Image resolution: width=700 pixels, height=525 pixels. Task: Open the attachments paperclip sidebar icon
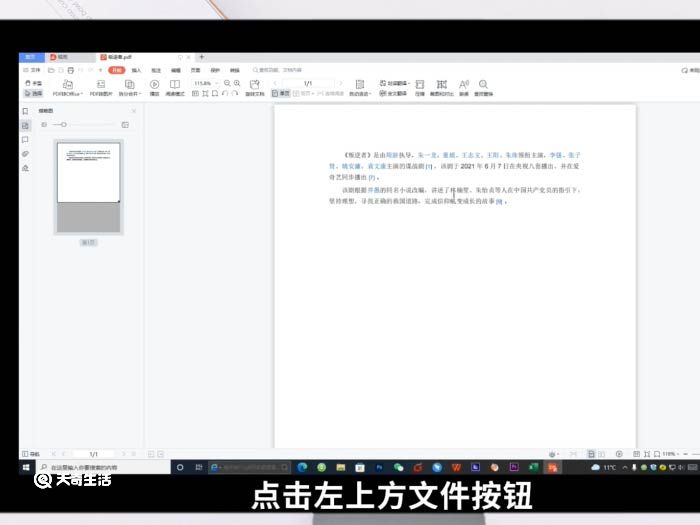pyautogui.click(x=25, y=154)
